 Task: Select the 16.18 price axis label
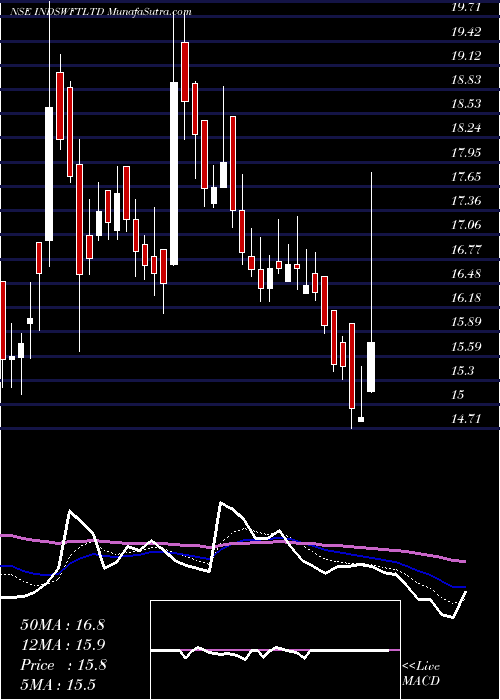click(466, 298)
